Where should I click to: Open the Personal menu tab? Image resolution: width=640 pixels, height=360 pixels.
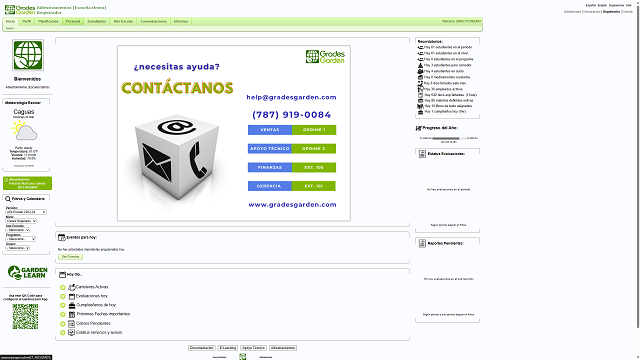click(x=73, y=21)
